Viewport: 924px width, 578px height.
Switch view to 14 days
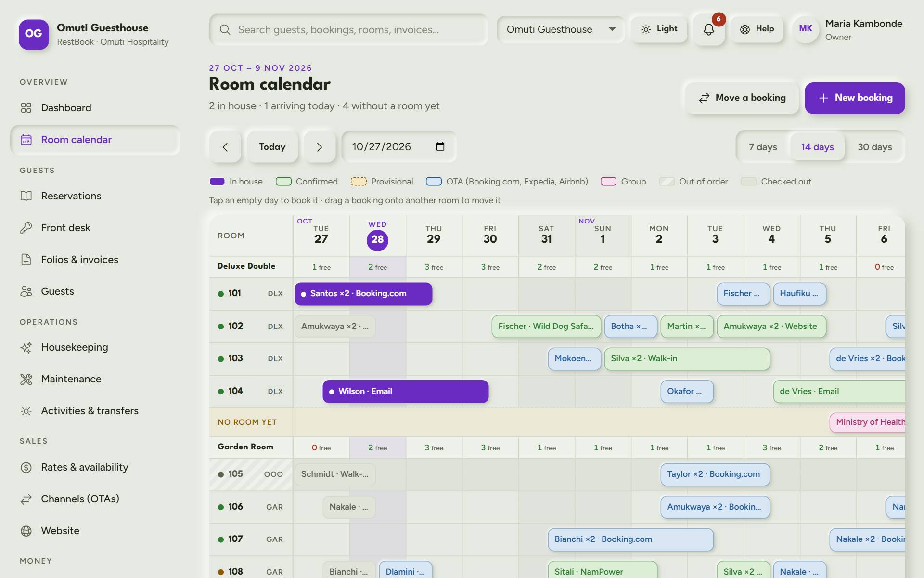[817, 147]
